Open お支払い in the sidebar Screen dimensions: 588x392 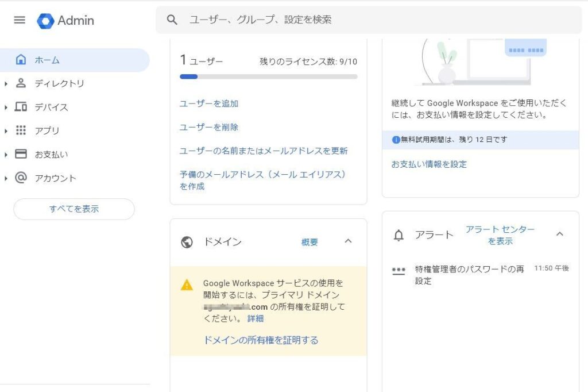pyautogui.click(x=51, y=154)
